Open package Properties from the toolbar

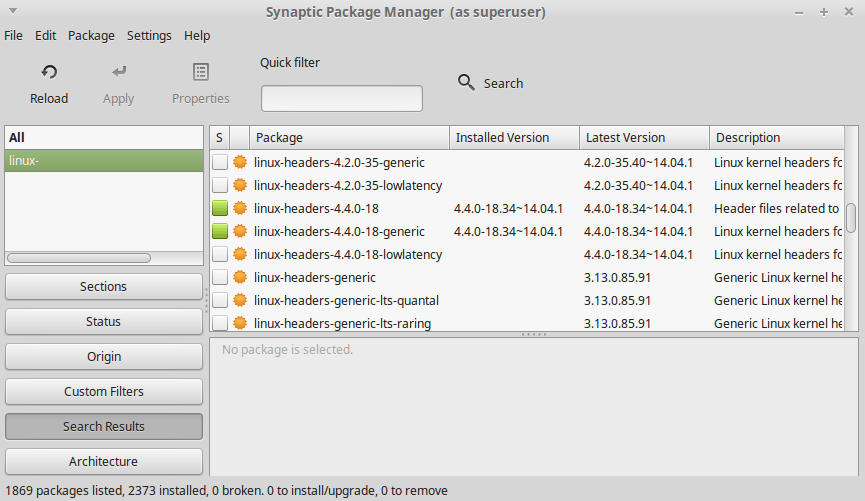(x=201, y=73)
